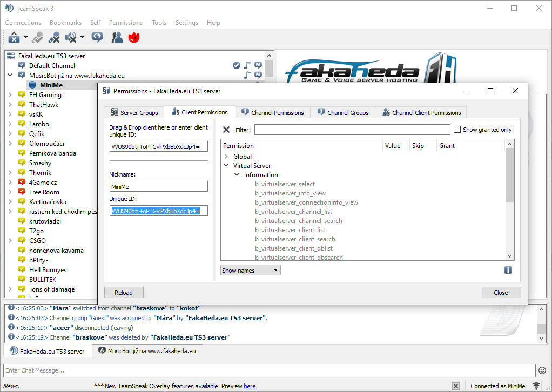Expand the Tons of damage channel
The height and width of the screenshot is (392, 552).
[x=10, y=289]
